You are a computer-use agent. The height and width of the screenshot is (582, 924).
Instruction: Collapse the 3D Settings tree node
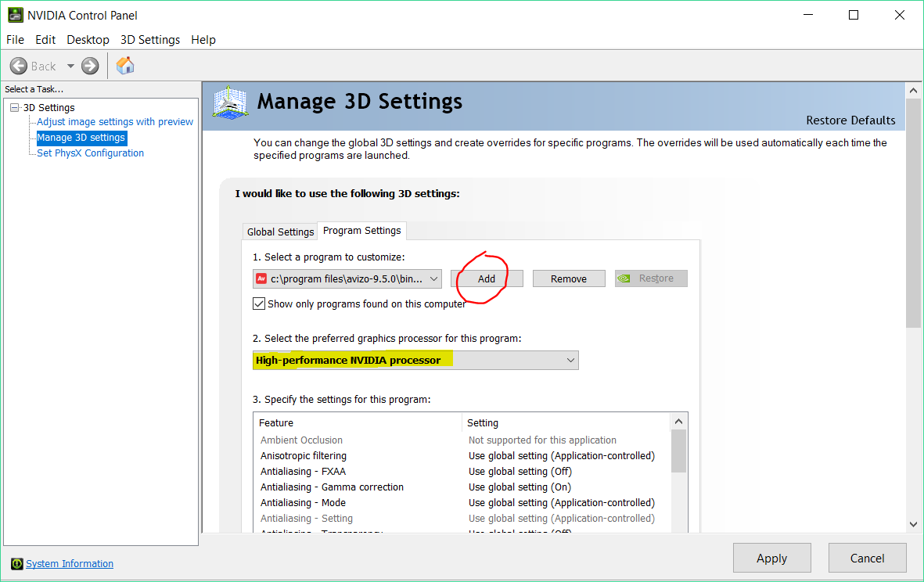(x=15, y=107)
